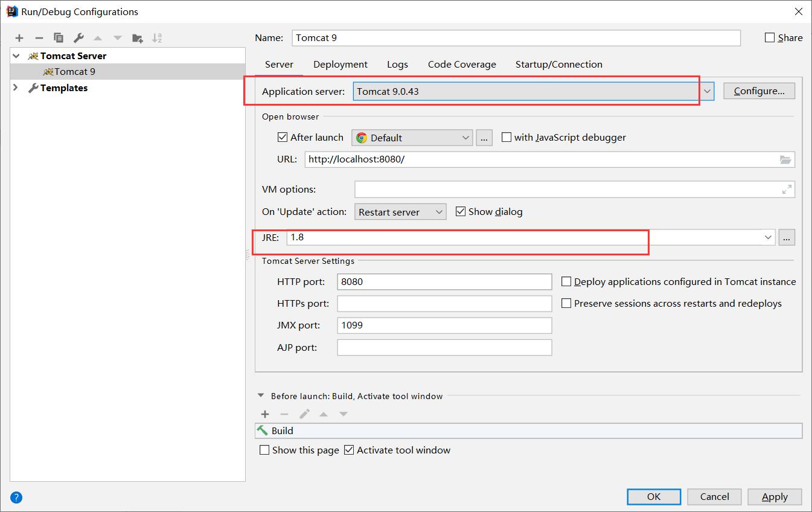Confirm the dialog with OK
The width and height of the screenshot is (812, 512).
point(654,496)
